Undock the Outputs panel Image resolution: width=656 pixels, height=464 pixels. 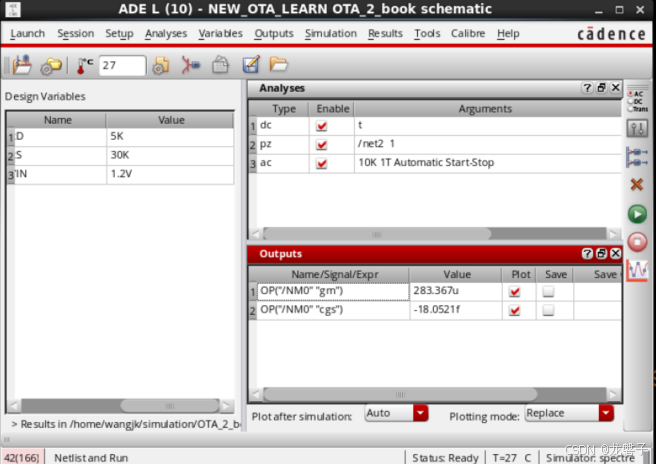[x=601, y=254]
